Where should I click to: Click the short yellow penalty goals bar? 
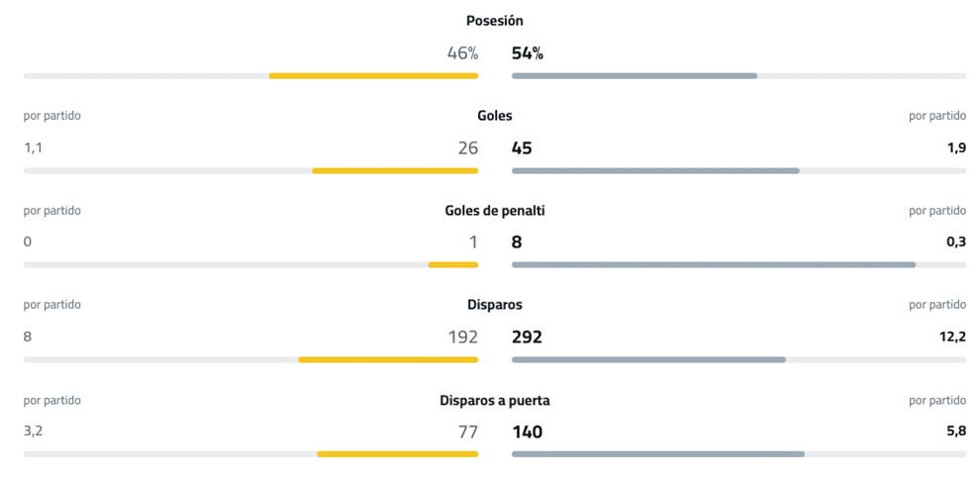click(x=453, y=265)
